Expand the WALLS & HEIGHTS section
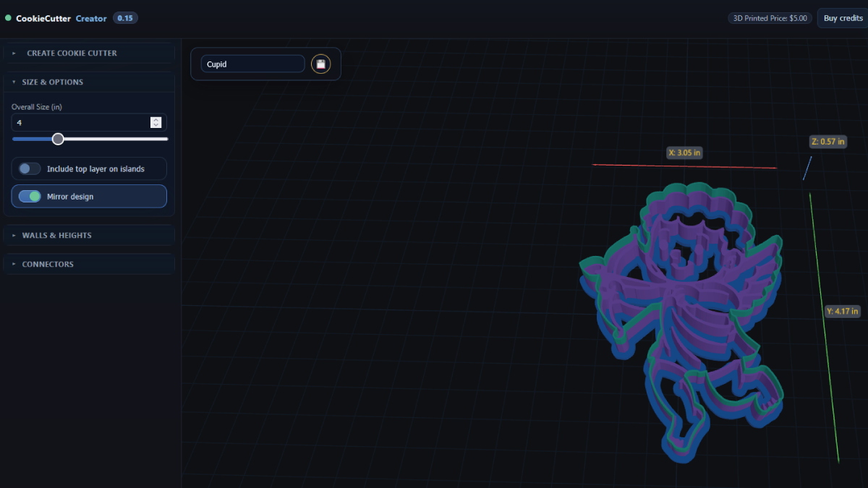 (55, 235)
